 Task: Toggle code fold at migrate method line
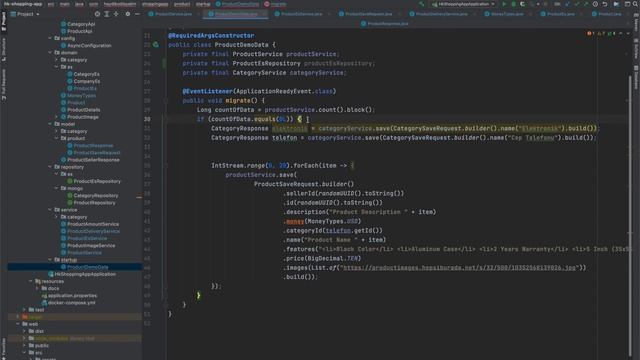click(166, 100)
